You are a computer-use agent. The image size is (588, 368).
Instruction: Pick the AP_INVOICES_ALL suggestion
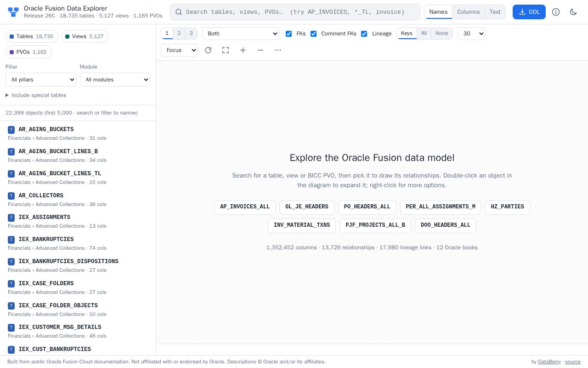click(x=245, y=207)
